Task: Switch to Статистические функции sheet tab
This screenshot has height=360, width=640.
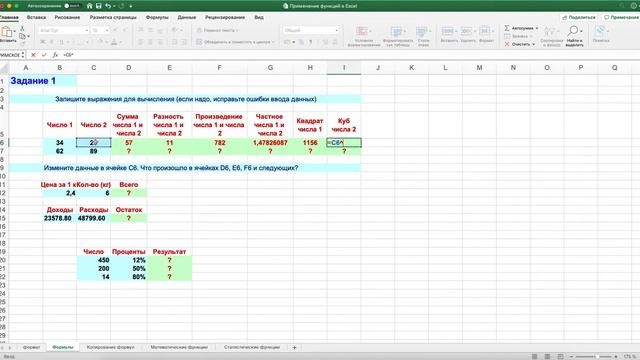Action: 252,347
